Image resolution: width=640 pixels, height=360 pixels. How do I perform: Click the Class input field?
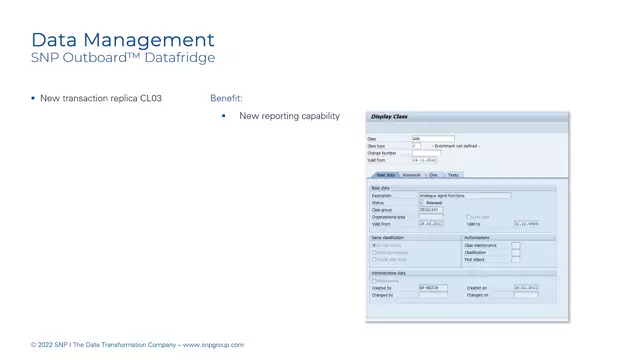tap(433, 139)
